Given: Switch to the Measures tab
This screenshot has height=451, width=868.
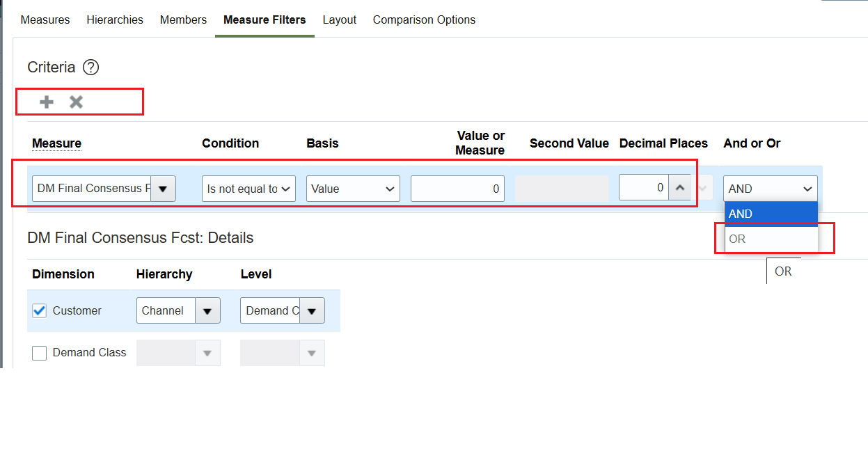Looking at the screenshot, I should click(45, 19).
